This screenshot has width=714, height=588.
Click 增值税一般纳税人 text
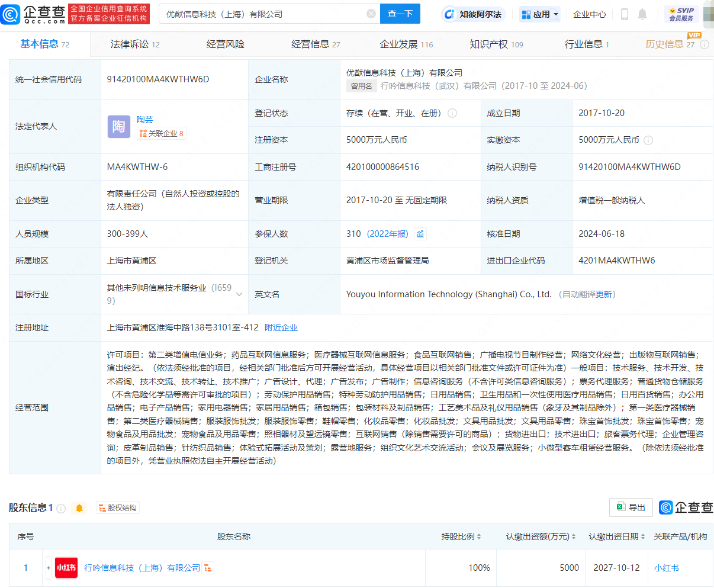(612, 201)
